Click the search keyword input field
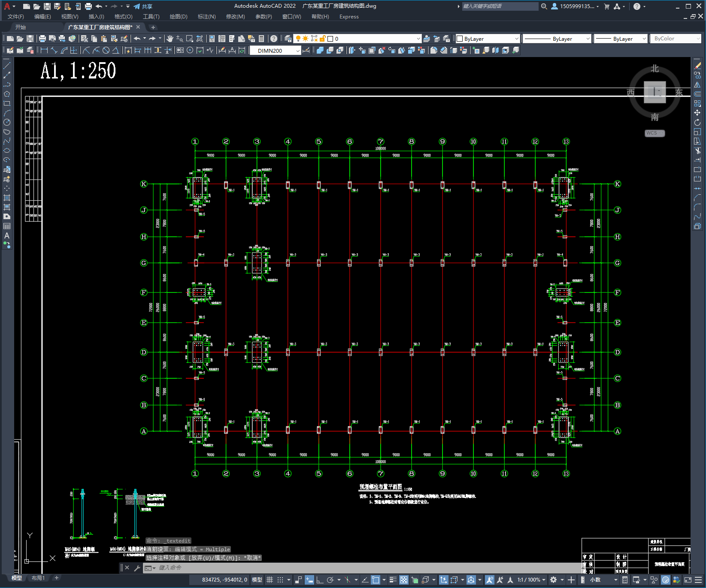Viewport: 706px width, 588px height. (x=500, y=6)
